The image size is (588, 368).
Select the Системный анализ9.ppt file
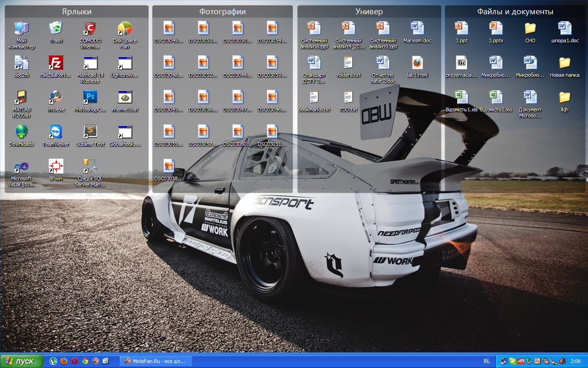point(383,29)
